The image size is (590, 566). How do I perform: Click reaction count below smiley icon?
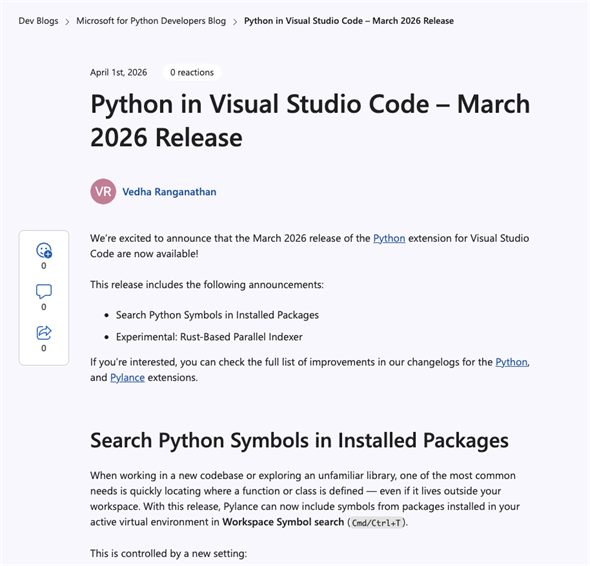click(x=44, y=266)
